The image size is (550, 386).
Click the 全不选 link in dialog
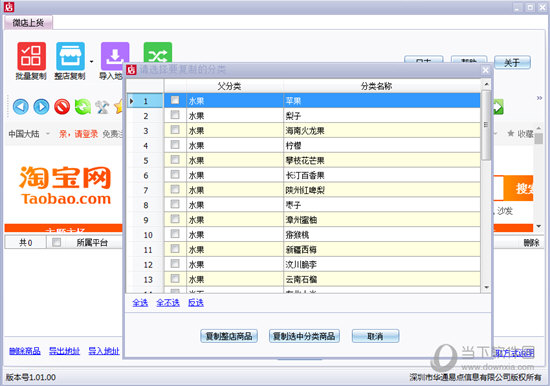tap(168, 303)
